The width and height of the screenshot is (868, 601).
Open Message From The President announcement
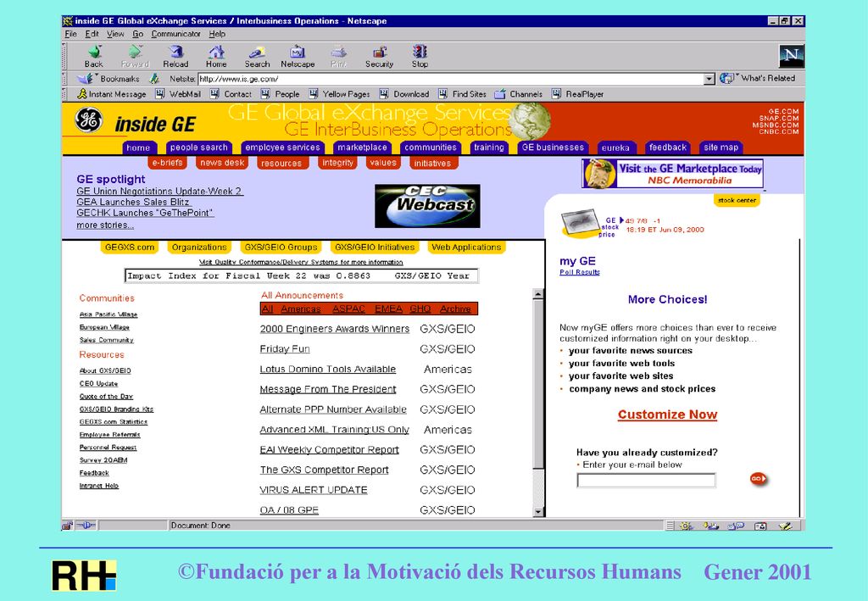point(328,389)
